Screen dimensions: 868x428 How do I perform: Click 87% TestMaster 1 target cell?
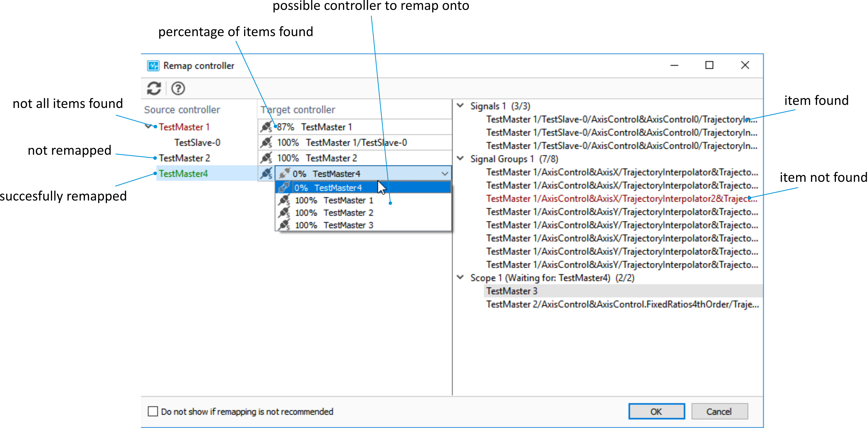(355, 127)
